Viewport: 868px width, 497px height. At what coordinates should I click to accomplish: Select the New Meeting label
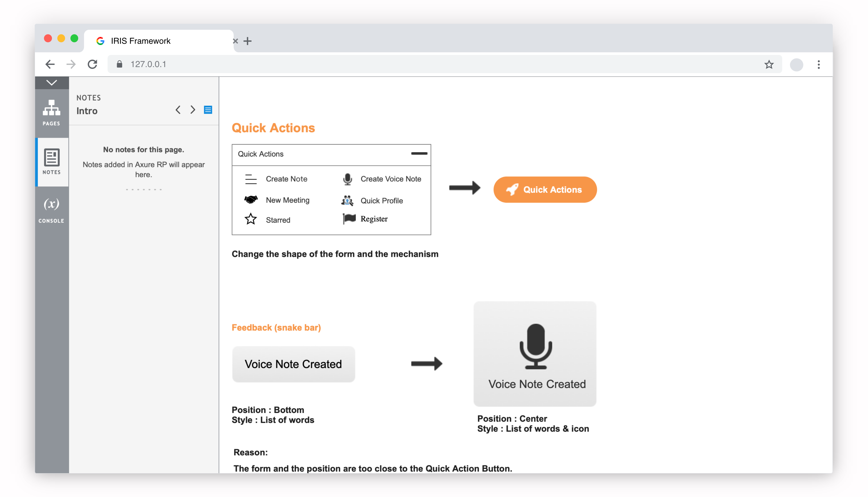(x=288, y=200)
